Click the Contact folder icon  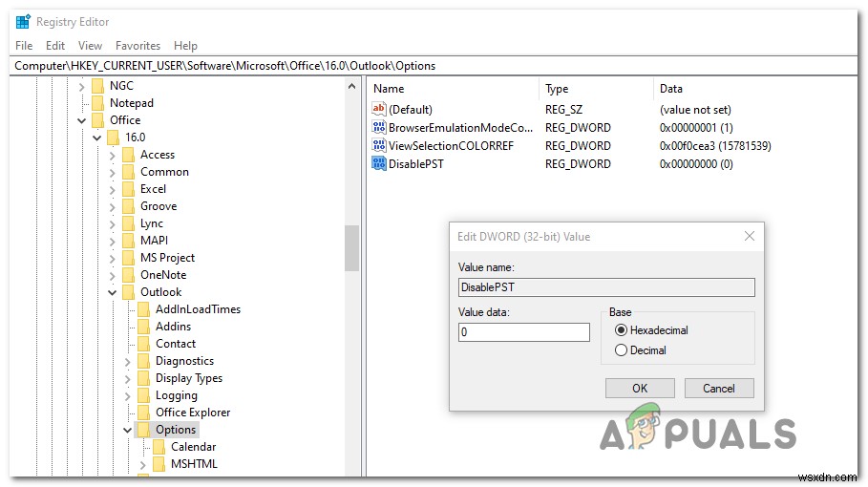point(144,343)
